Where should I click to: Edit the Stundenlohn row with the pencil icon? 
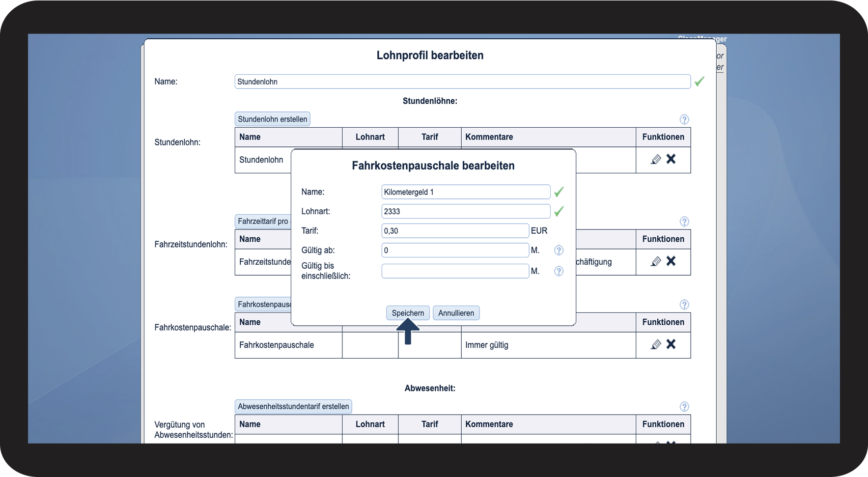(656, 159)
